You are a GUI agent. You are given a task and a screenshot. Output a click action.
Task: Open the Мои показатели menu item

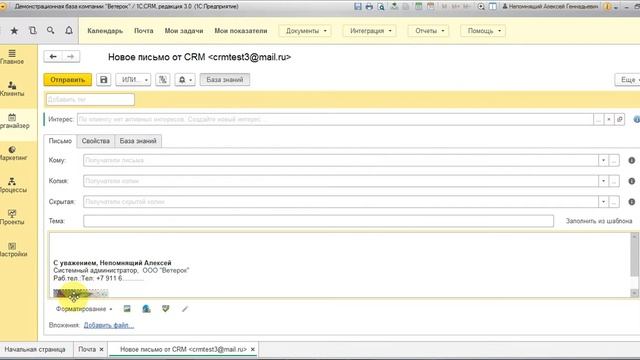241,31
